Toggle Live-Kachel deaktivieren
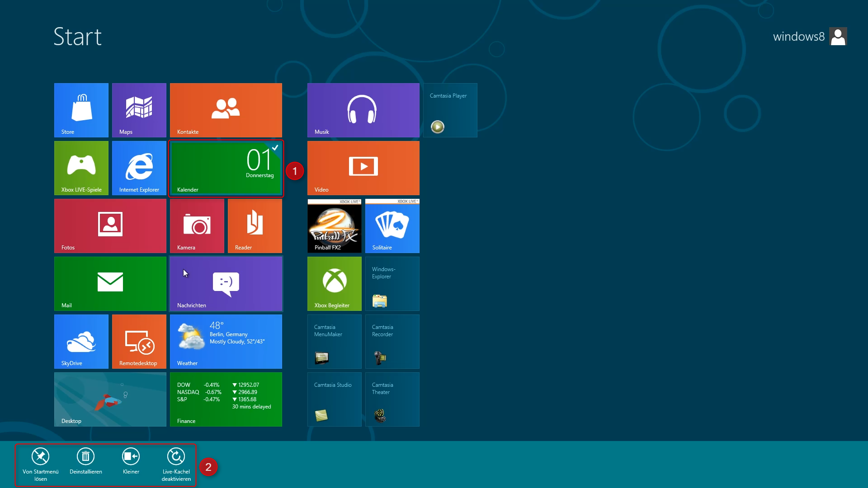The width and height of the screenshot is (868, 488). point(176,465)
